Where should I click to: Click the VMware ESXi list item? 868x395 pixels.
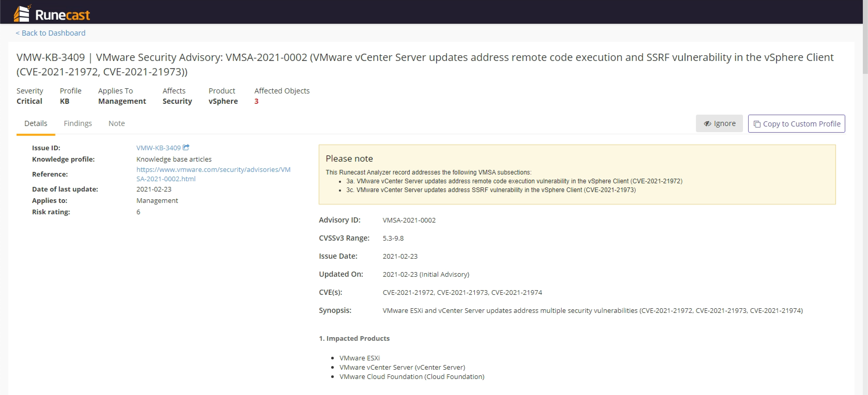point(360,358)
